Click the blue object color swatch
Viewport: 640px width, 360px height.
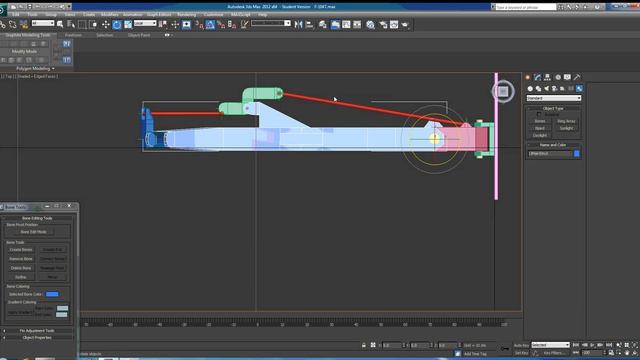(576, 153)
